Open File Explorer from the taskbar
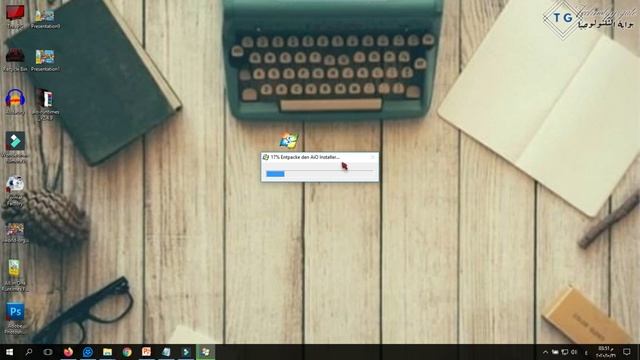640x360 pixels. [107, 352]
